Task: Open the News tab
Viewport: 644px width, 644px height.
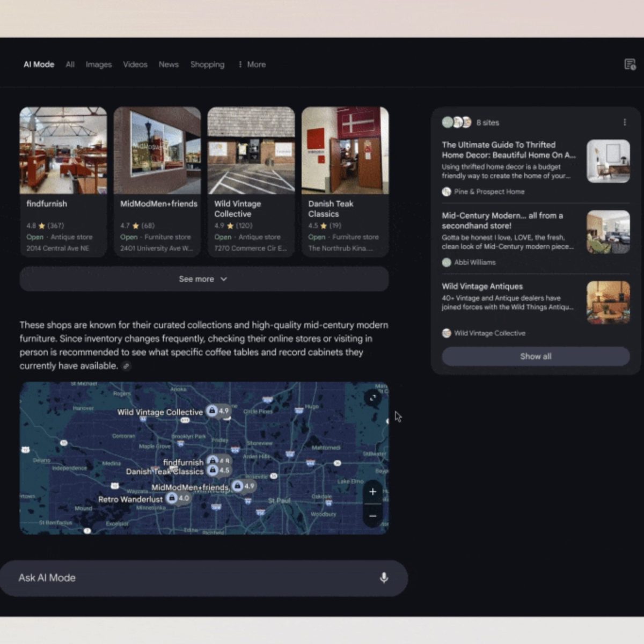Action: click(x=169, y=64)
